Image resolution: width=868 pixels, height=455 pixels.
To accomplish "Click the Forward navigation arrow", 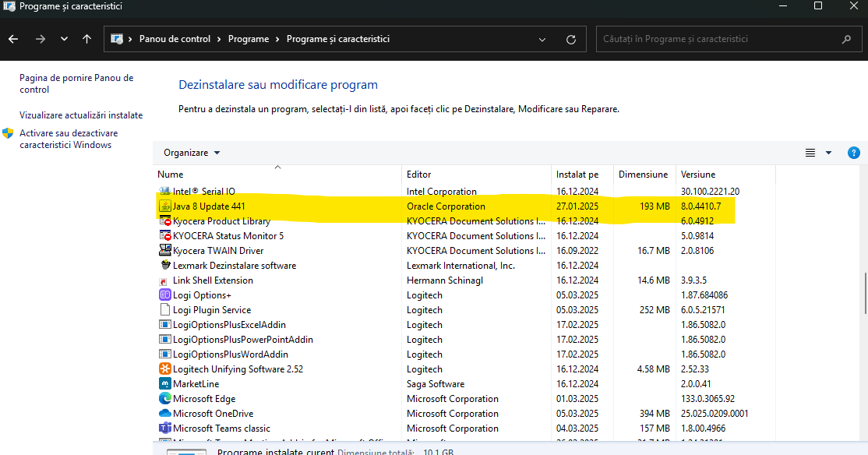I will pos(41,39).
